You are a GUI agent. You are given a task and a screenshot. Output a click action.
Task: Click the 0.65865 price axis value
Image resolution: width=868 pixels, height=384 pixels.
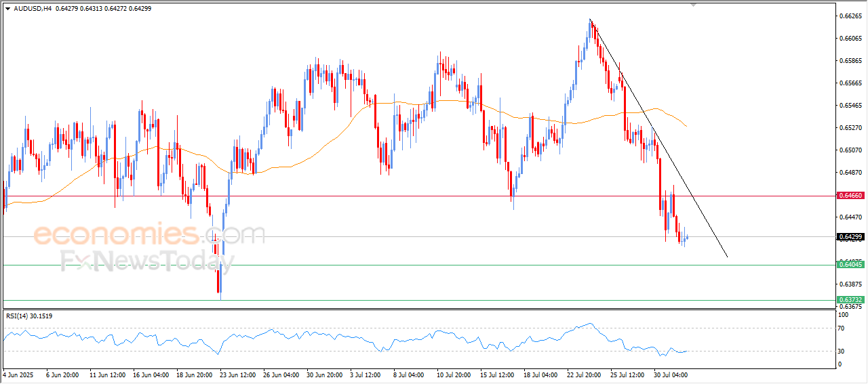click(850, 61)
